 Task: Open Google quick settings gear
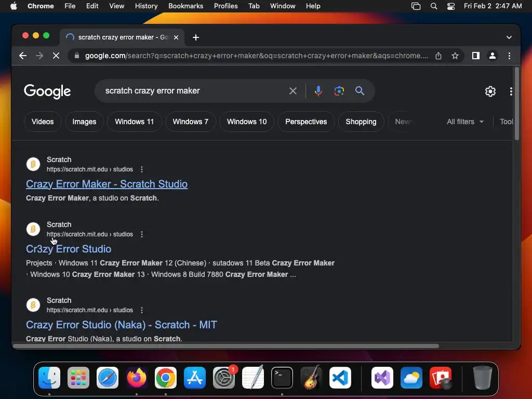[490, 91]
